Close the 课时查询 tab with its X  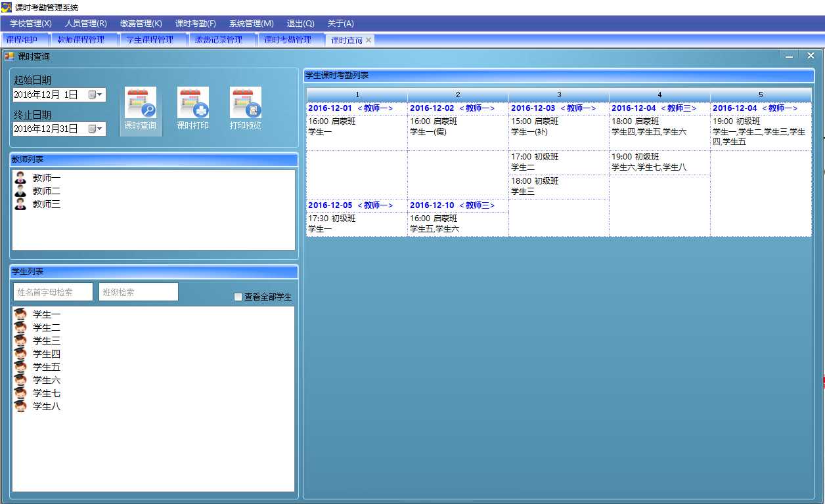click(x=368, y=40)
